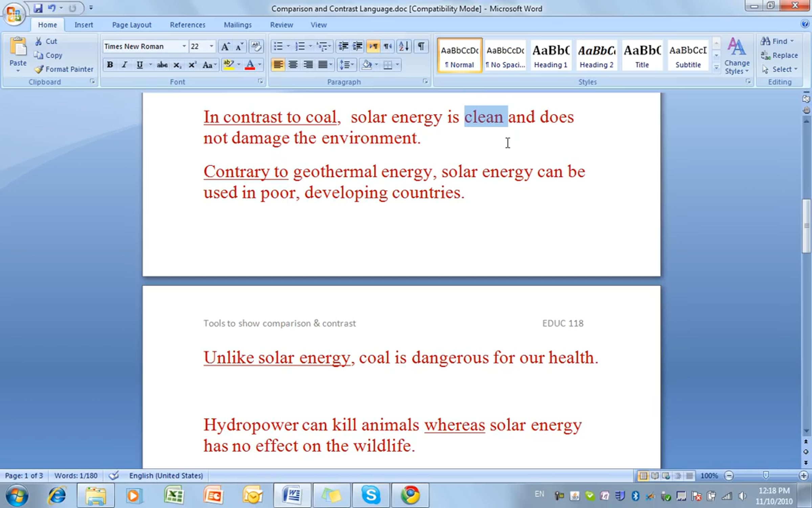
Task: Open the font name dropdown
Action: (x=184, y=46)
